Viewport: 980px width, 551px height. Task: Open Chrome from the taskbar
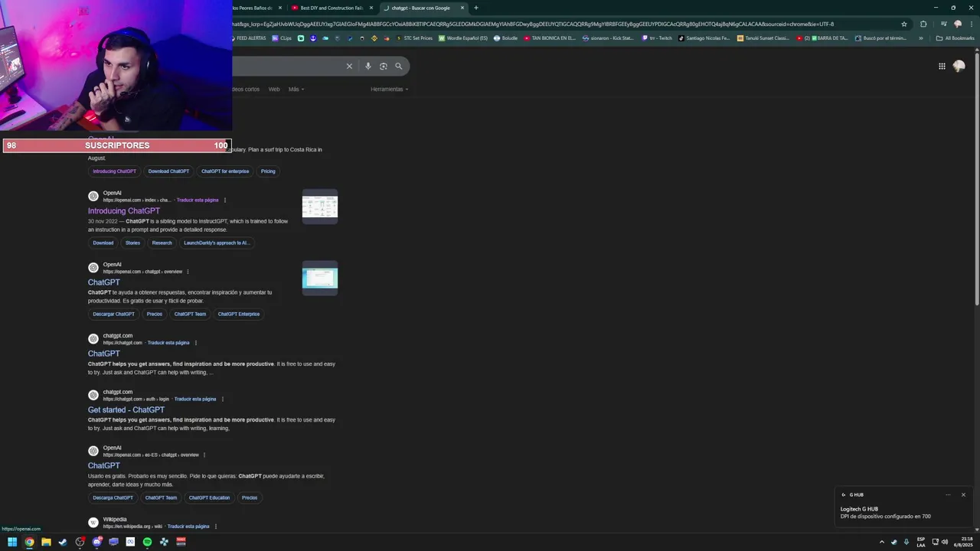point(29,542)
